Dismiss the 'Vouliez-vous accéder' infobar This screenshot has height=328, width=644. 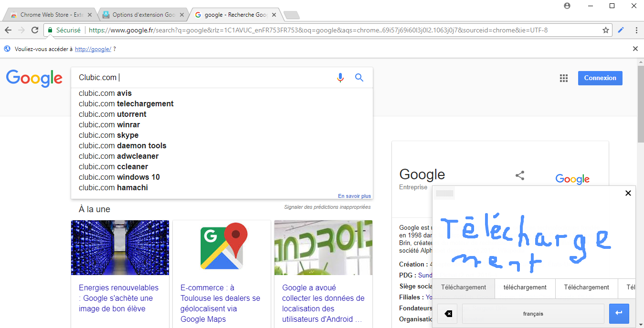coord(635,49)
